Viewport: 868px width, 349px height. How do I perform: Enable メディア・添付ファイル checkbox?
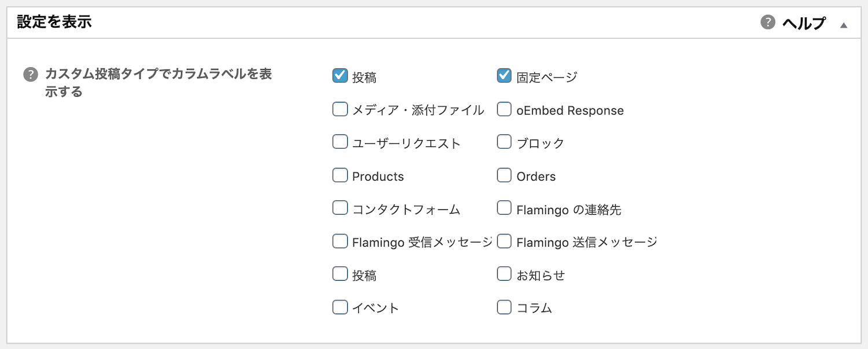tap(340, 109)
